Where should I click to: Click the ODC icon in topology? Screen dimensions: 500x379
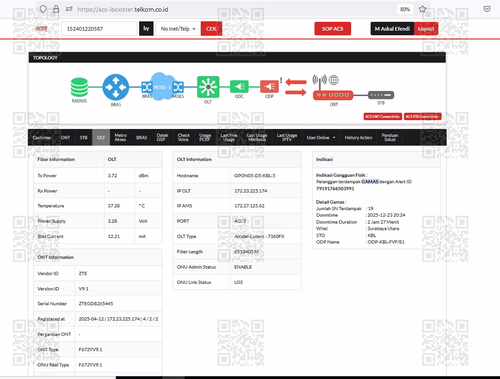point(239,87)
